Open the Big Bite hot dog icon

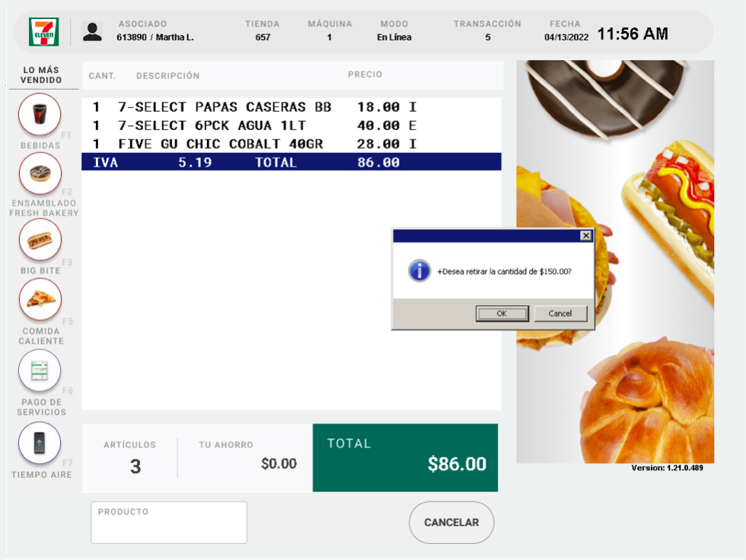tap(40, 240)
